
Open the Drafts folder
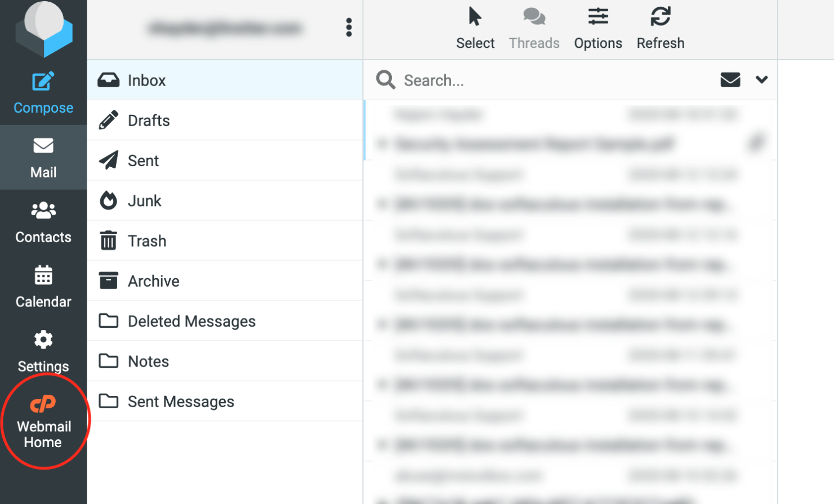(x=149, y=121)
